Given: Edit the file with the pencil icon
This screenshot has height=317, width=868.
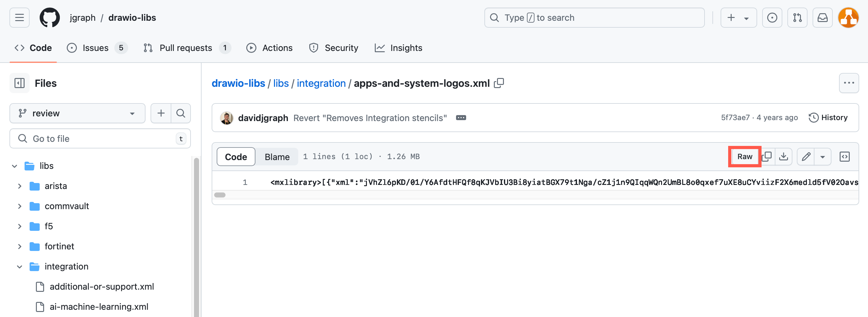Looking at the screenshot, I should point(806,157).
